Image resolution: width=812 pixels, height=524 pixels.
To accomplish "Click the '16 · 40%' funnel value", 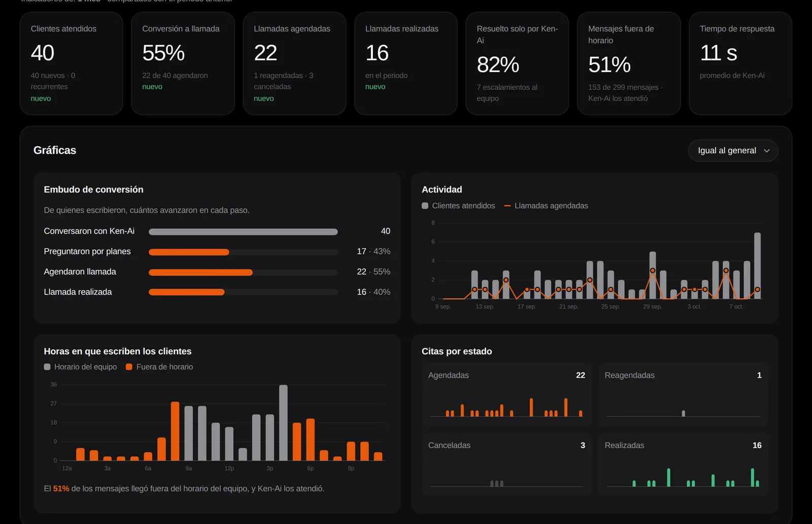I will tap(374, 292).
